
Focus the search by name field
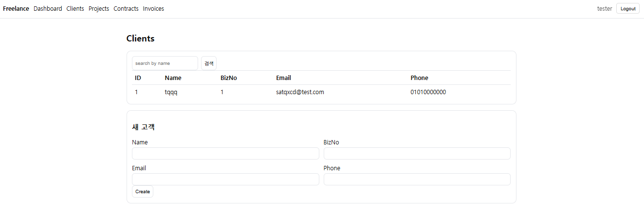coord(165,63)
